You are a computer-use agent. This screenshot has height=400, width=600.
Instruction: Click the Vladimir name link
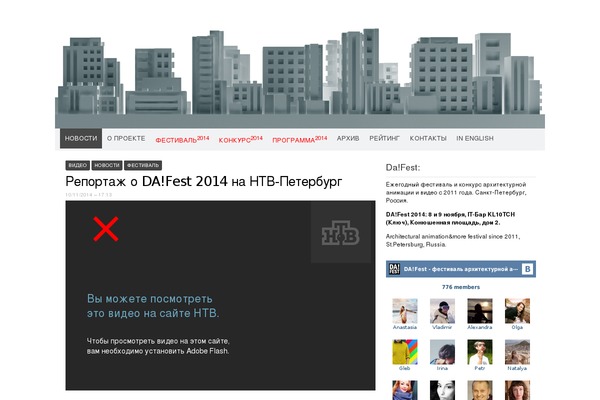442,327
